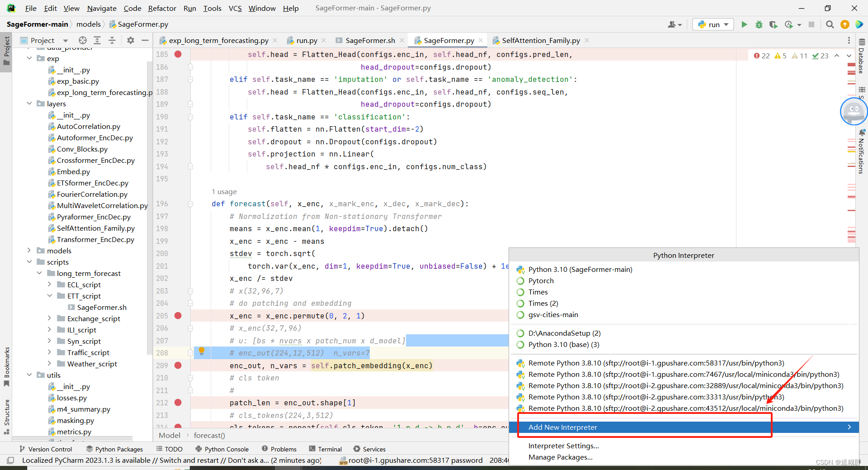Toggle breakpoint on line 185

178,54
